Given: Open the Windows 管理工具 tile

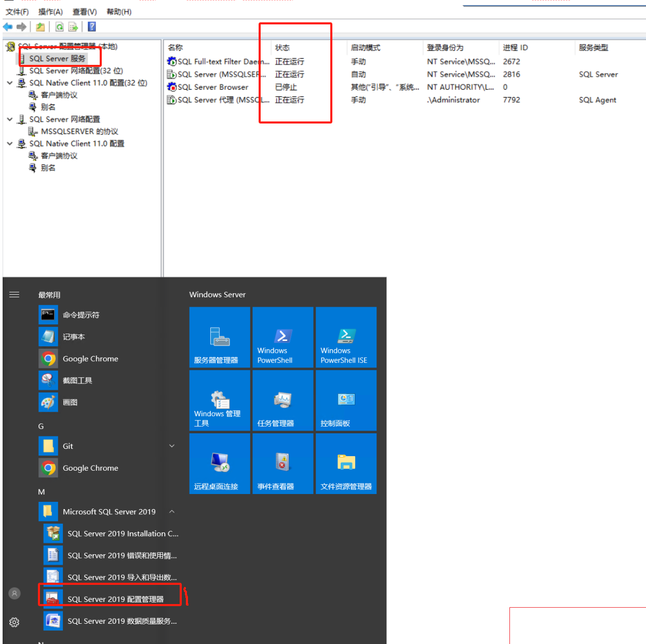Looking at the screenshot, I should pos(220,401).
